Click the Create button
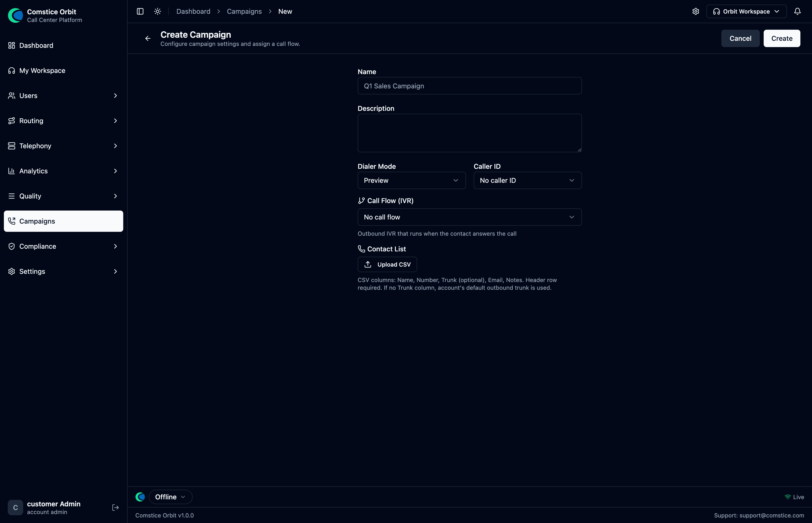The image size is (812, 523). point(782,38)
